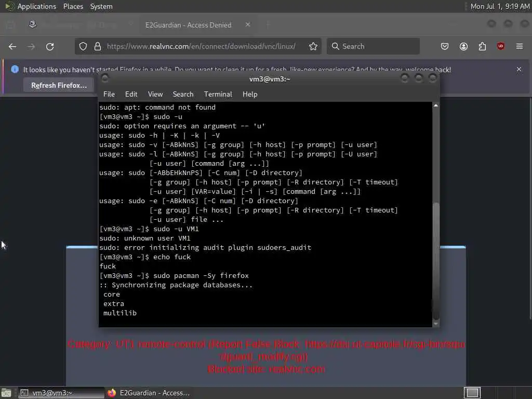Click the pinned tab icon in Firefox
The height and width of the screenshot is (399, 532).
33,24
